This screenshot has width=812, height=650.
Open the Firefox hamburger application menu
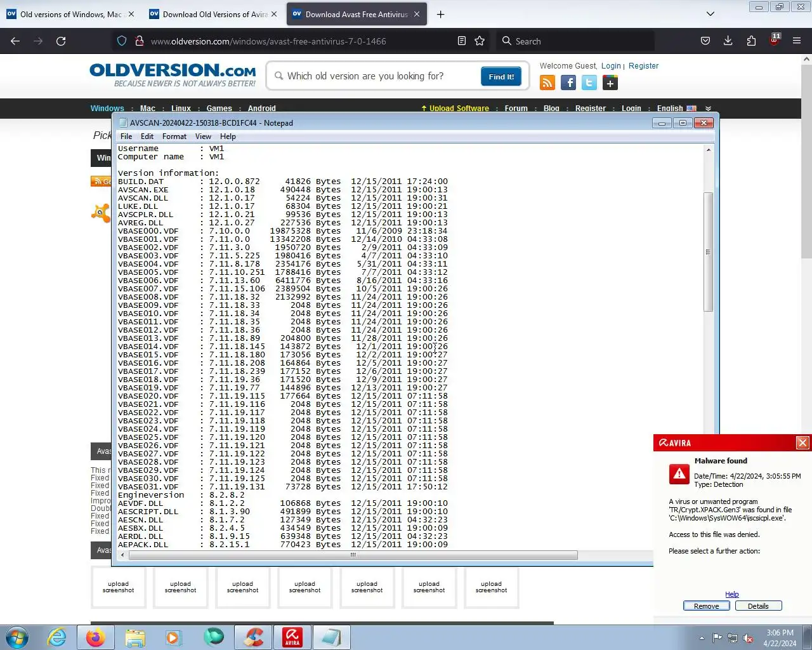[x=797, y=41]
